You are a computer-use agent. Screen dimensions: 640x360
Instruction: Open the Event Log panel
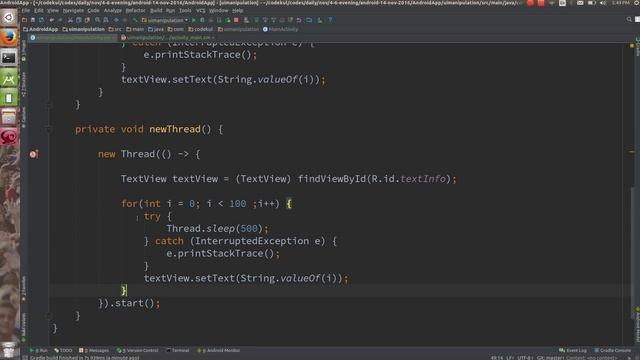click(573, 350)
